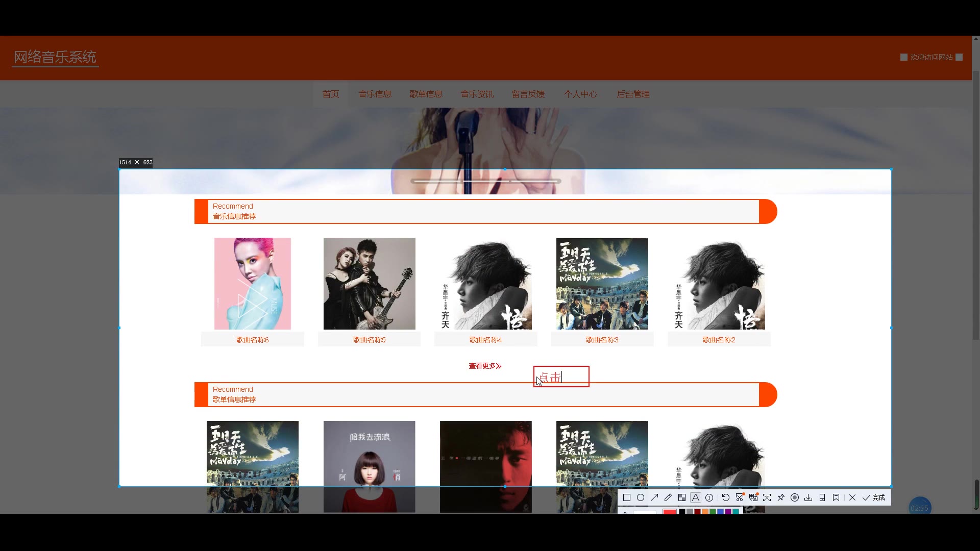
Task: Open the 音乐信息 navigation tab
Action: point(375,94)
